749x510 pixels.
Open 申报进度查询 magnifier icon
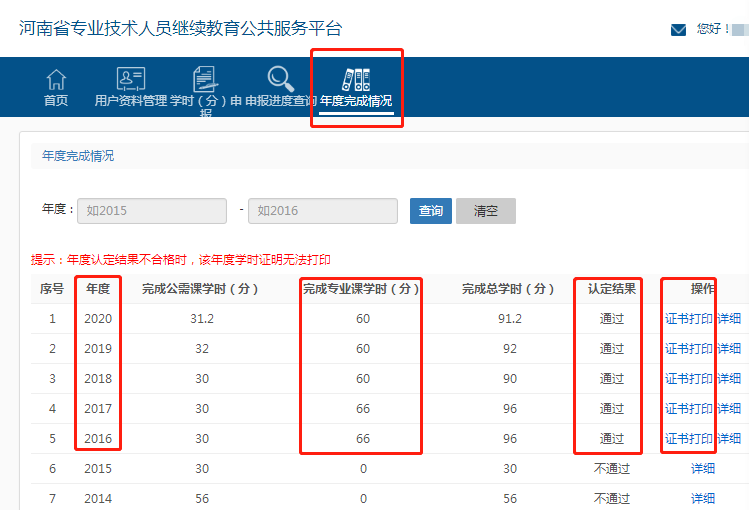[x=280, y=78]
